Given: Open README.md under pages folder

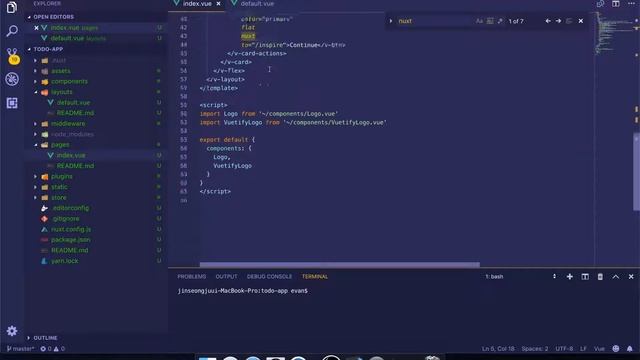Looking at the screenshot, I should pos(75,166).
